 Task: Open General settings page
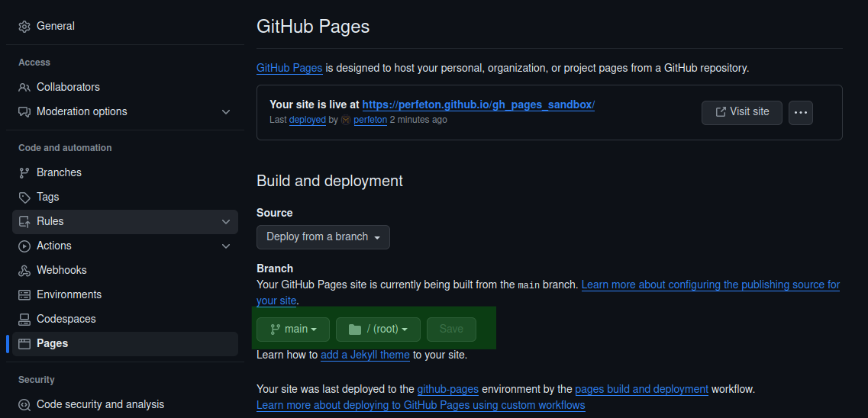pos(125,26)
